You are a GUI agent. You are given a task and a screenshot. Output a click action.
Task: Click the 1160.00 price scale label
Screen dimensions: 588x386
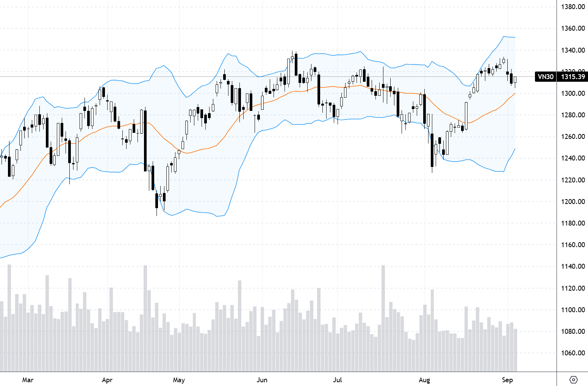coord(573,245)
